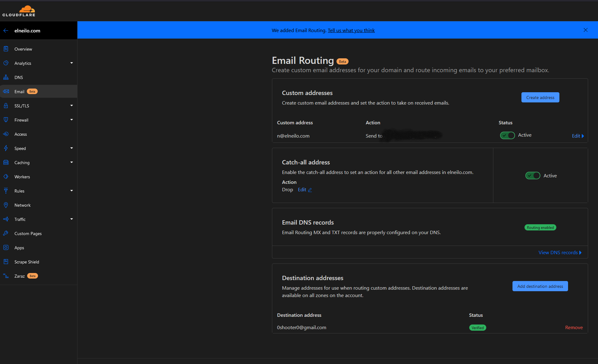Expand the SSL/TLS dropdown arrow
Viewport: 598px width, 364px height.
[72, 106]
